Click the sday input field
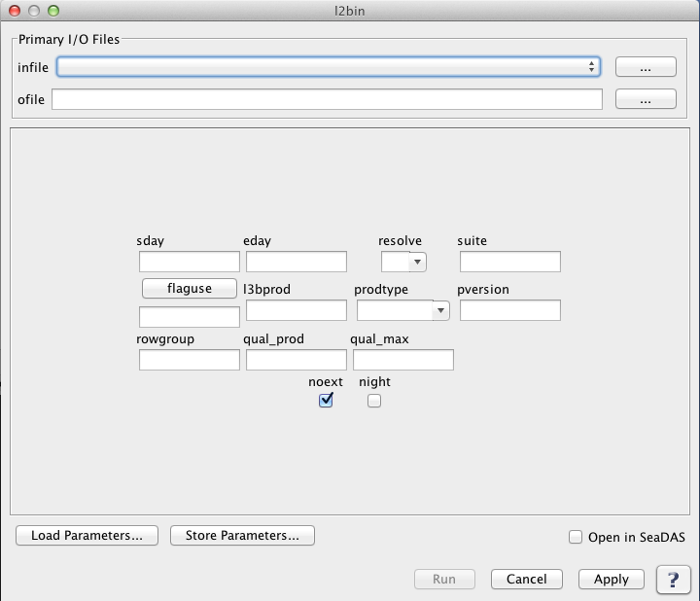Image resolution: width=700 pixels, height=601 pixels. tap(190, 262)
